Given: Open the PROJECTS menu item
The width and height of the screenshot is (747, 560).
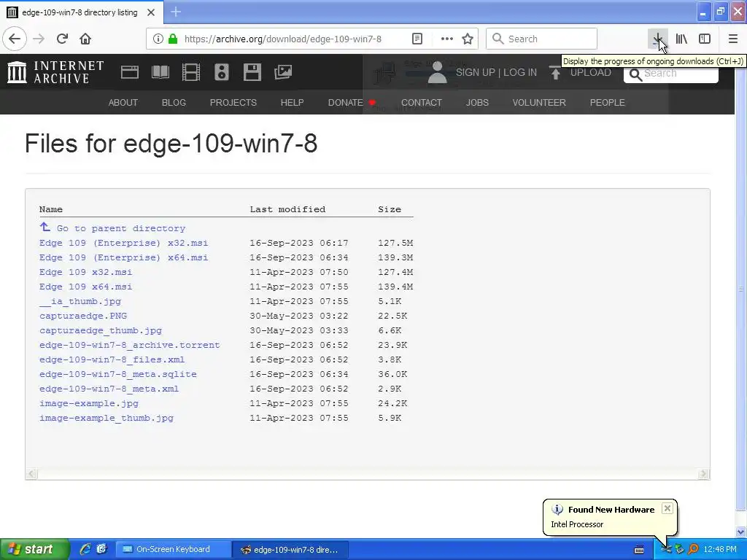Looking at the screenshot, I should coord(233,102).
